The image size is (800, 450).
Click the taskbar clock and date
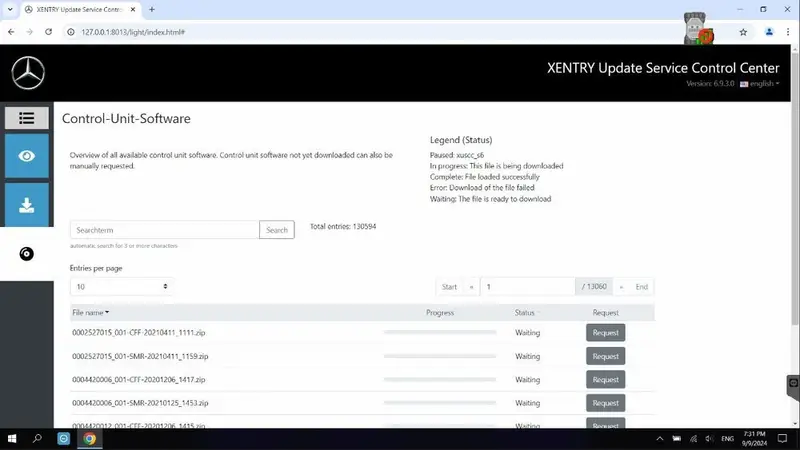pos(754,439)
